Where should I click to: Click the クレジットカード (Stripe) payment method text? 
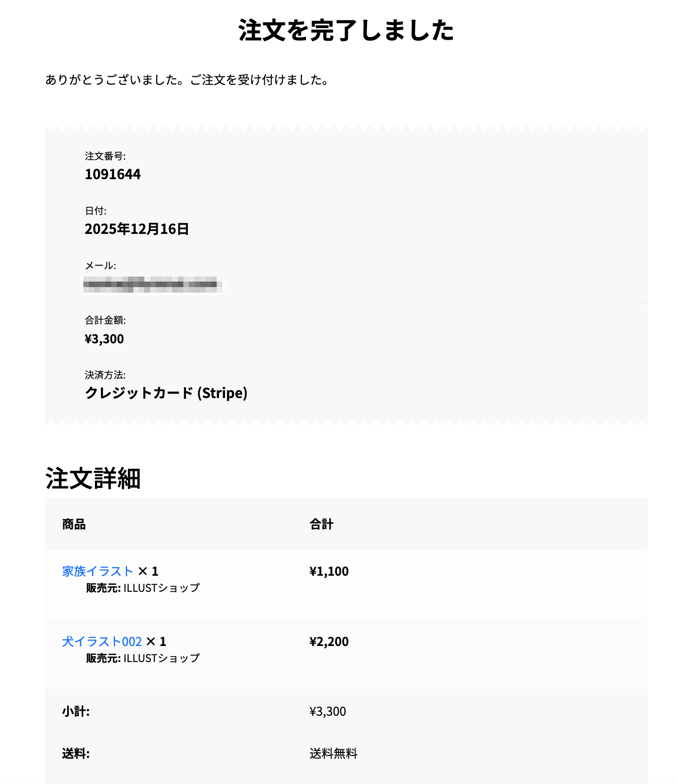(166, 393)
